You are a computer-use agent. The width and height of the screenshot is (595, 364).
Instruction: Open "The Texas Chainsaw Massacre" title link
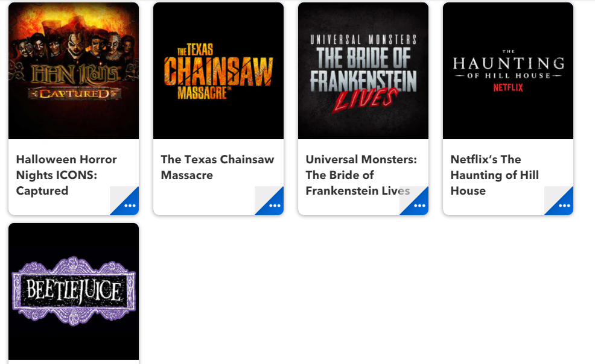(217, 167)
